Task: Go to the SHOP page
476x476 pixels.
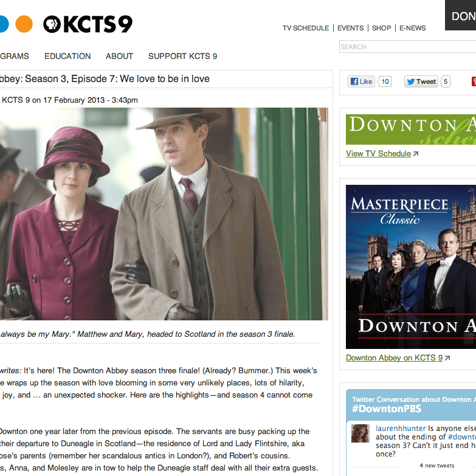Action: coord(381,28)
